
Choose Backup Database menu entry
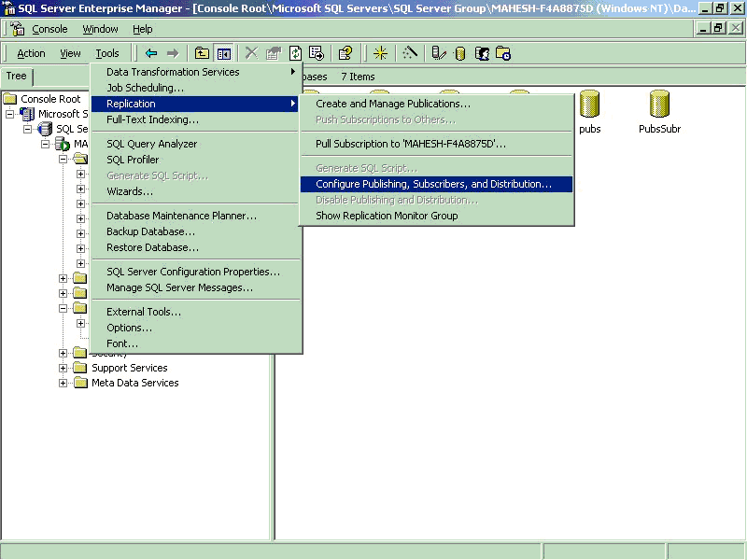tap(195, 231)
